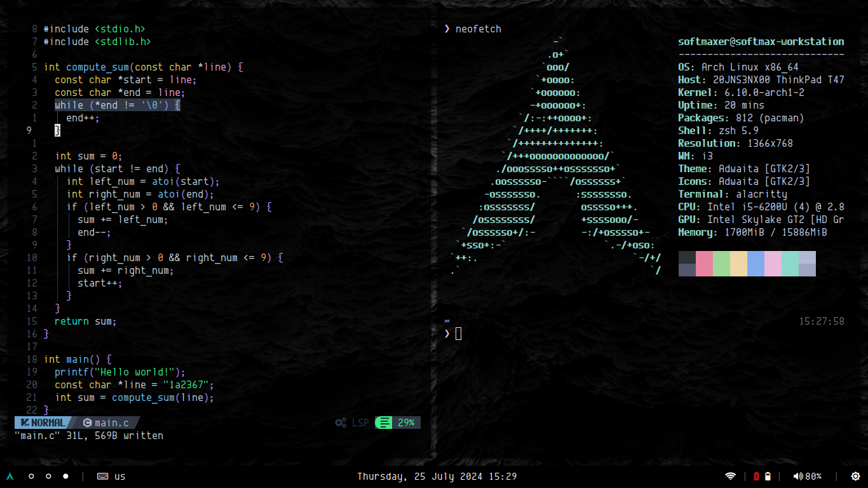Place cursor at the terminal prompt input
The width and height of the screenshot is (868, 488).
click(x=458, y=334)
